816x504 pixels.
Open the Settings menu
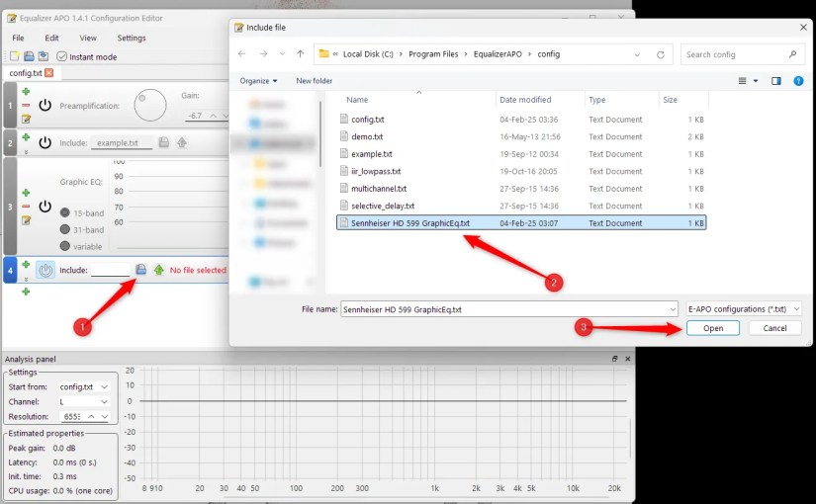(132, 38)
